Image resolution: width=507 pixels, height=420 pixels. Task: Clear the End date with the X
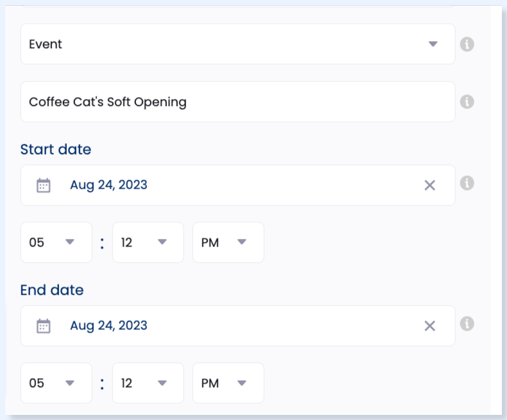click(x=429, y=326)
